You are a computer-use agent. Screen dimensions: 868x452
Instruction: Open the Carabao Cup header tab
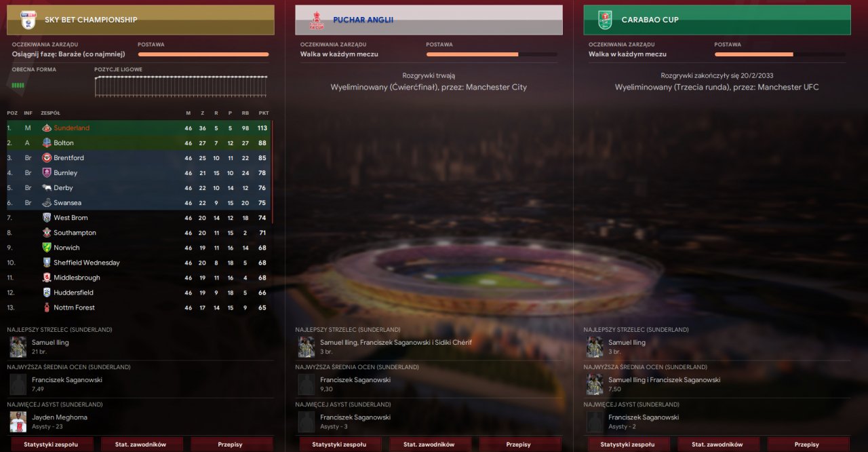click(x=717, y=20)
